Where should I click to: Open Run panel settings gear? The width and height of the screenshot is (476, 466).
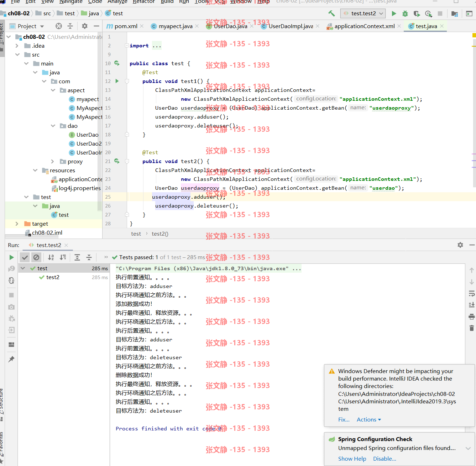click(460, 245)
